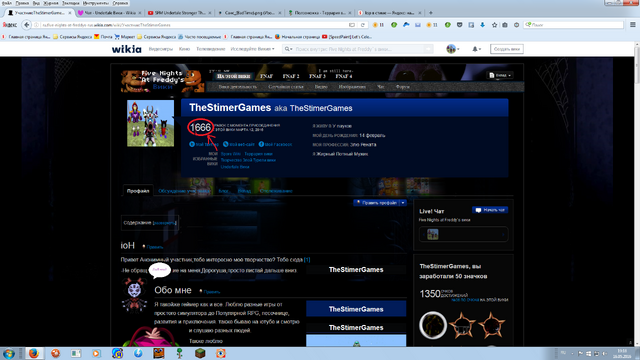Click the Wikia search input field
The height and width of the screenshot is (360, 640).
click(x=359, y=49)
